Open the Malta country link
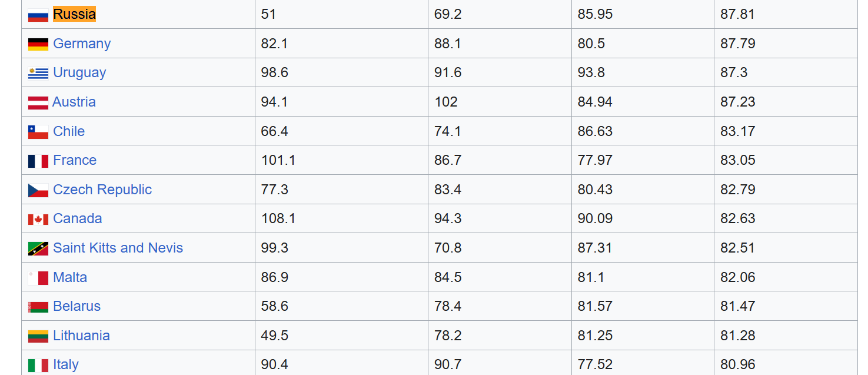Image resolution: width=868 pixels, height=375 pixels. pyautogui.click(x=70, y=277)
